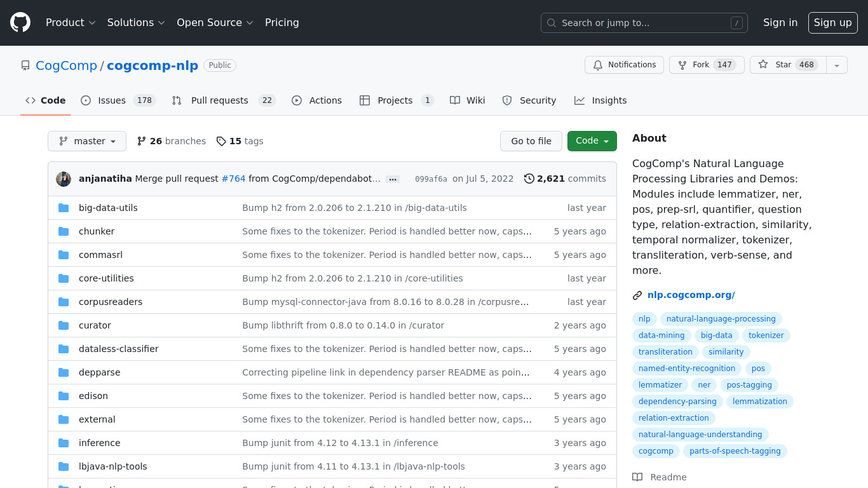868x488 pixels.
Task: Click the big-data-utils folder icon
Action: click(x=64, y=208)
